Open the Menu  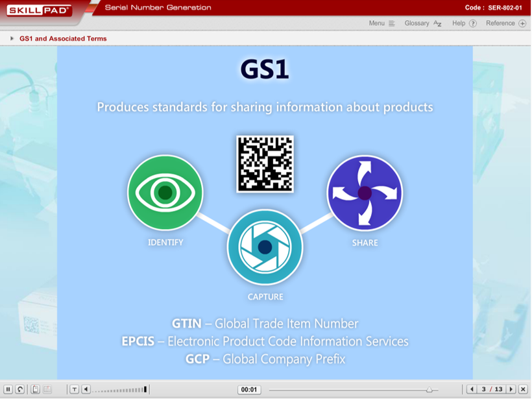pos(381,23)
